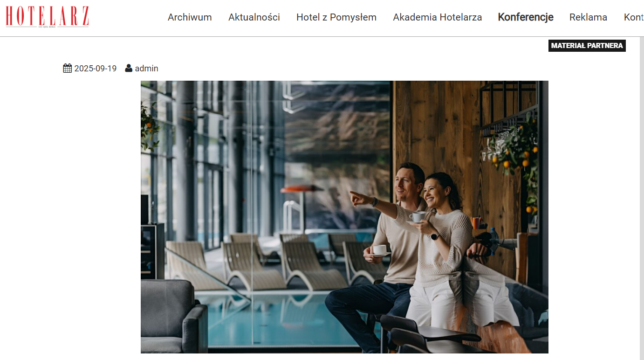Screen dimensions: 644x360
Task: Click the coffee cup the woman holds
Action: coord(418,217)
